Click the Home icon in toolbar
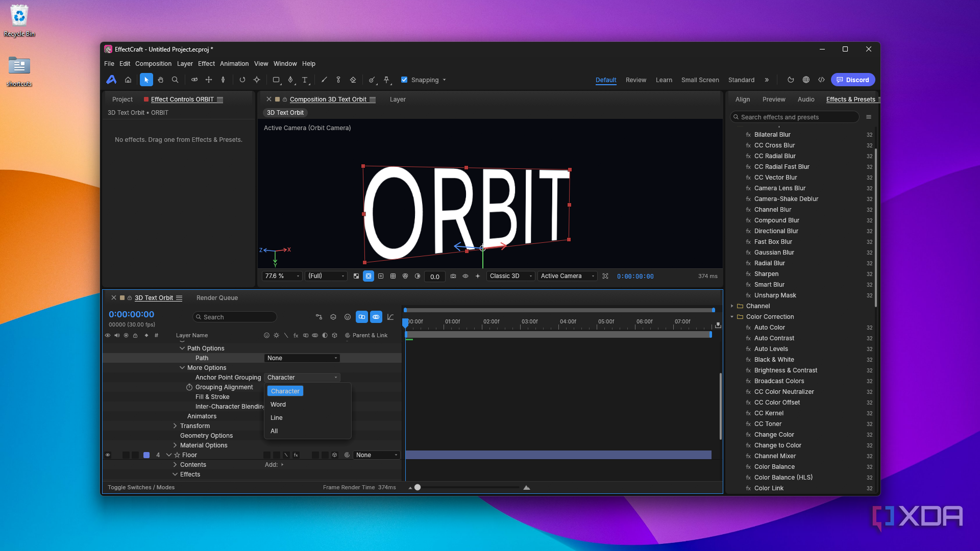The height and width of the screenshot is (551, 980). [x=128, y=80]
